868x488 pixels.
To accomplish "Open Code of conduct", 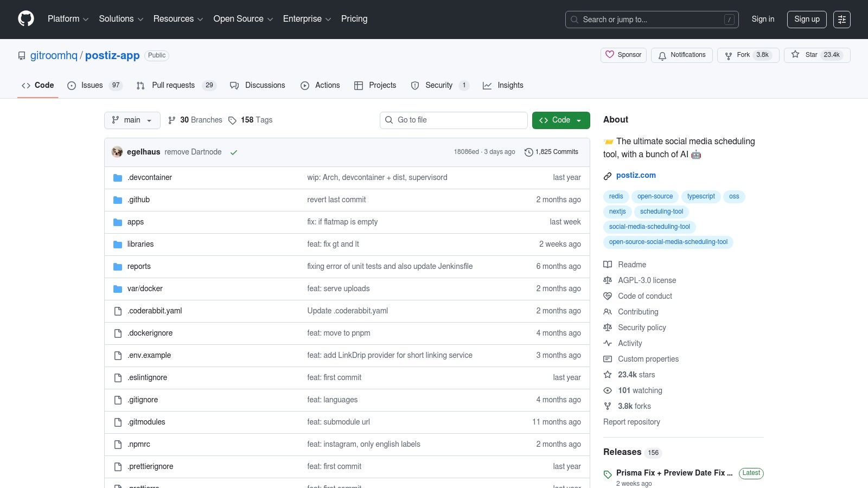I will point(637,296).
